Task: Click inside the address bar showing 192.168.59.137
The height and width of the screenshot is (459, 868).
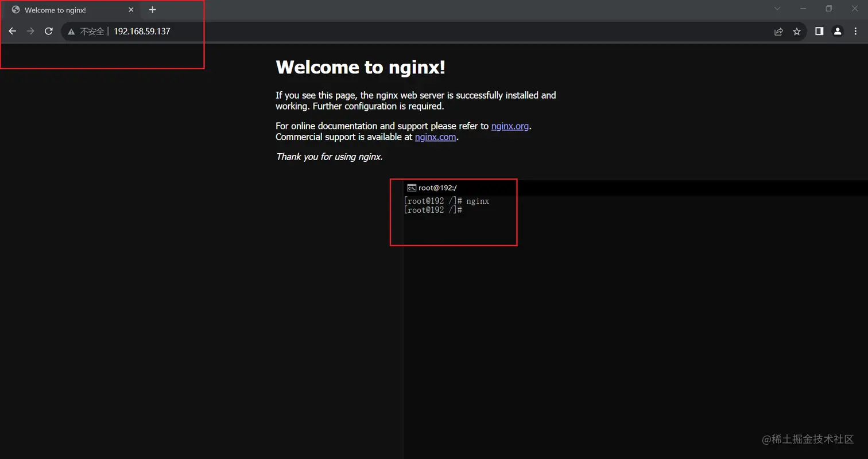Action: coord(142,32)
